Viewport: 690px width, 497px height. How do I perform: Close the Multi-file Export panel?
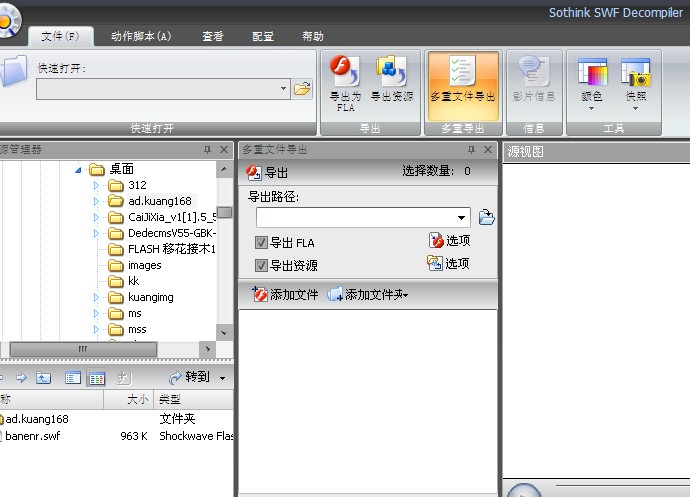coord(488,150)
